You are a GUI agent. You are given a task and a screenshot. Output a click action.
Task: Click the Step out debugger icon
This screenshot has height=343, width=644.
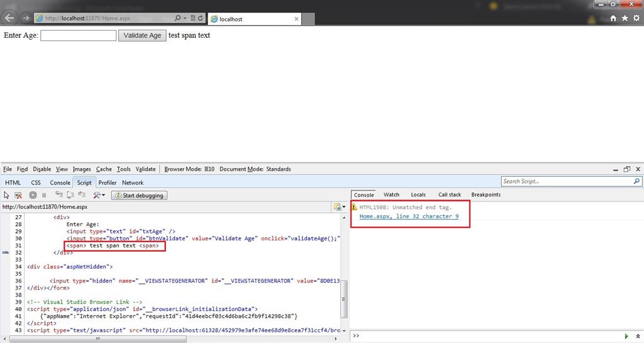coord(82,194)
